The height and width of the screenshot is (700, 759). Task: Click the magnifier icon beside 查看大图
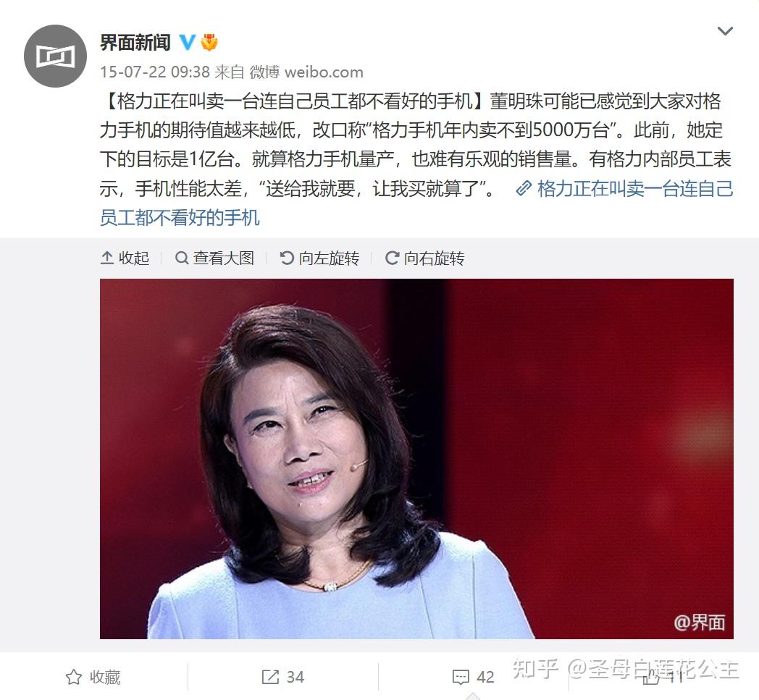(x=182, y=258)
